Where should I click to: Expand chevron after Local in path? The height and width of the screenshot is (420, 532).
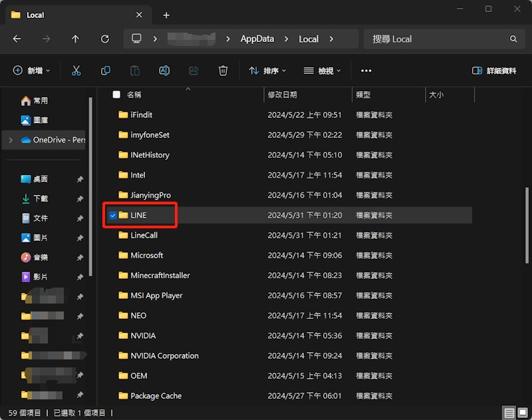click(331, 39)
